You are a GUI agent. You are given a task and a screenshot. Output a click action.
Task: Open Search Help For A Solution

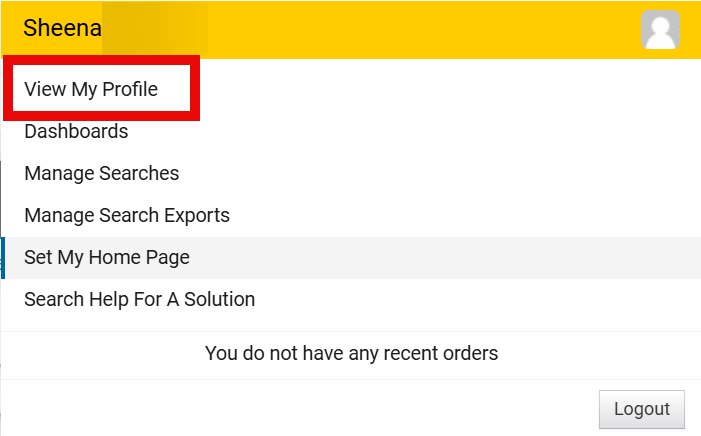pos(139,299)
